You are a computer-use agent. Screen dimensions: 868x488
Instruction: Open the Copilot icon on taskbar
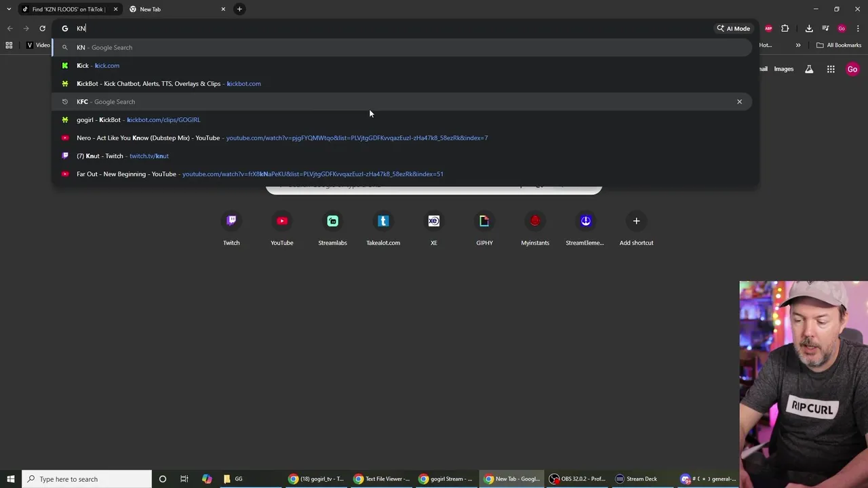coord(207,479)
